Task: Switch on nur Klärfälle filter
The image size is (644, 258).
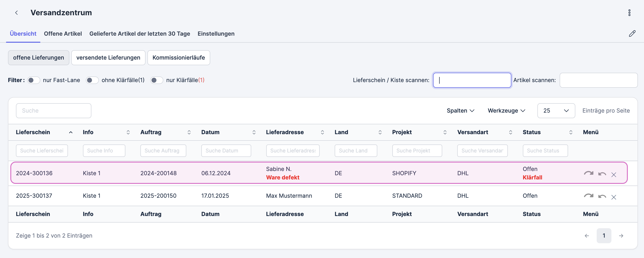Action: tap(157, 80)
